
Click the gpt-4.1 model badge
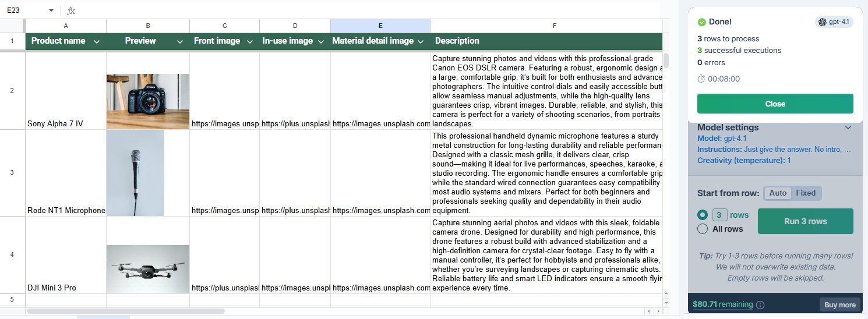click(834, 22)
